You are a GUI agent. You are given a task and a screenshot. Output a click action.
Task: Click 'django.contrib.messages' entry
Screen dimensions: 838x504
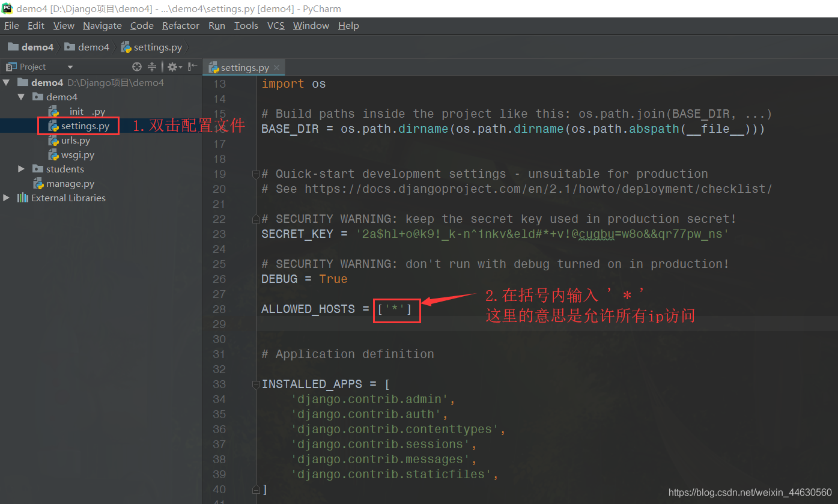tap(381, 459)
